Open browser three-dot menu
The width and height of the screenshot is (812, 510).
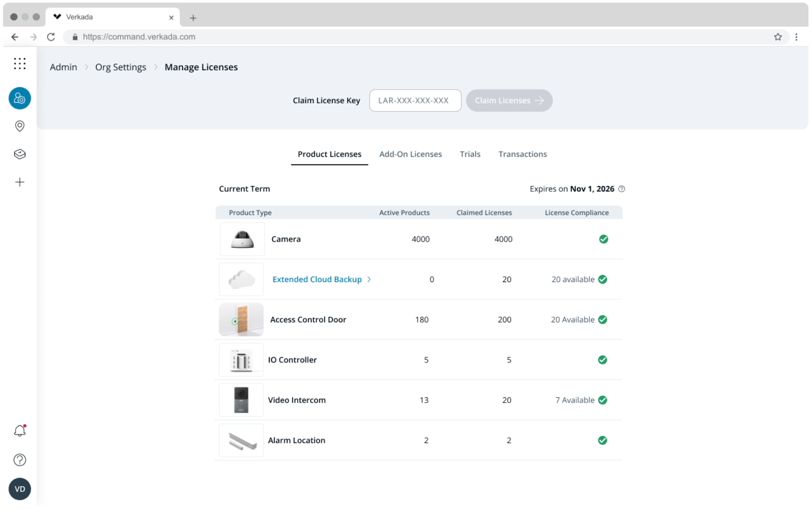tap(796, 37)
